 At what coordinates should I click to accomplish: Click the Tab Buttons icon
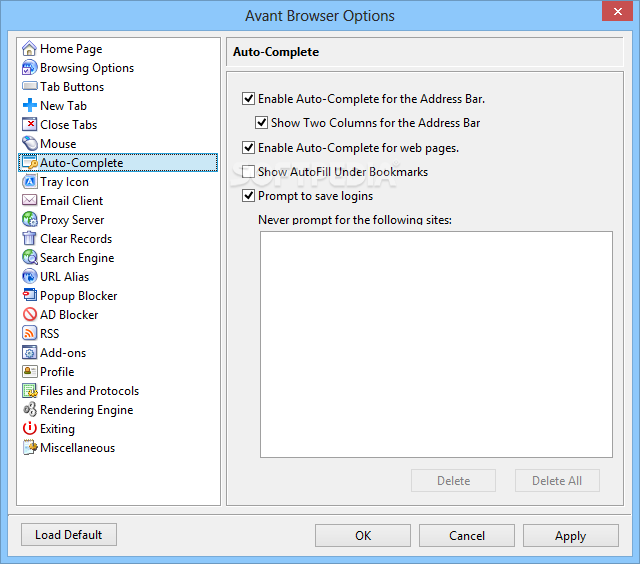(29, 87)
